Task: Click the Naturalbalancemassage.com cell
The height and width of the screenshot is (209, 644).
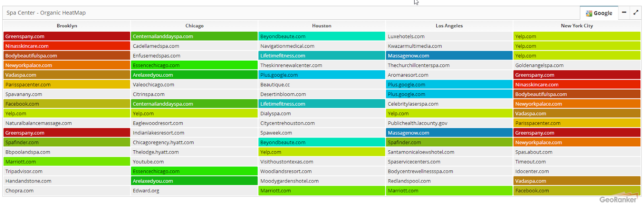Action: (67, 123)
